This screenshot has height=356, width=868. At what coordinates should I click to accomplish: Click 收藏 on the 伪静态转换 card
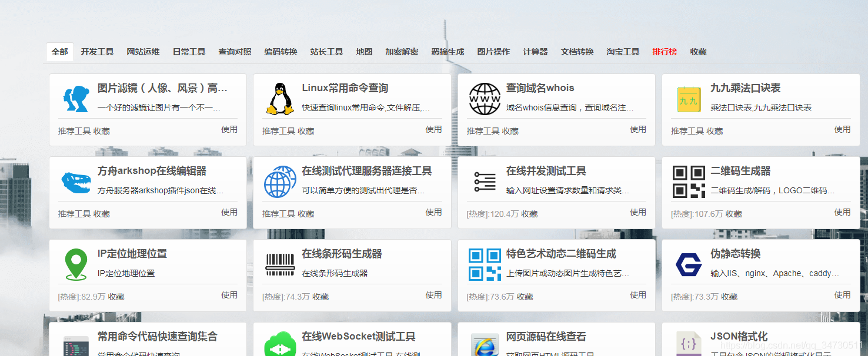coord(729,297)
